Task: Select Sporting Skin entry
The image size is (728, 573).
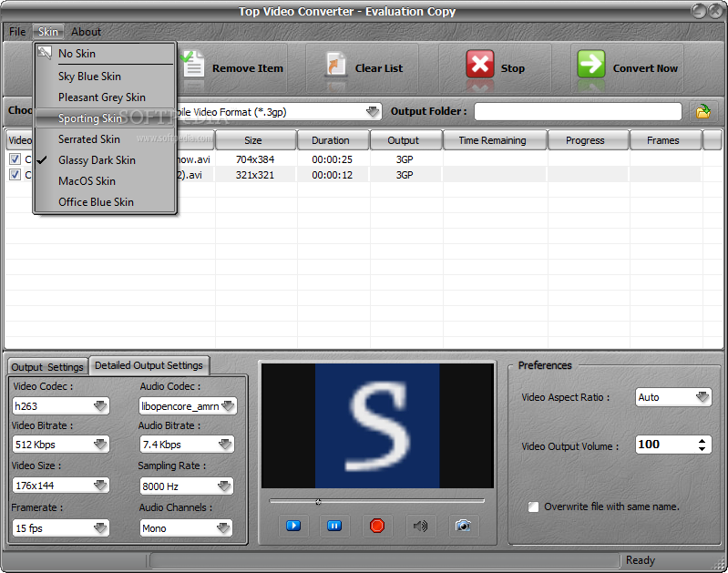Action: pos(105,118)
